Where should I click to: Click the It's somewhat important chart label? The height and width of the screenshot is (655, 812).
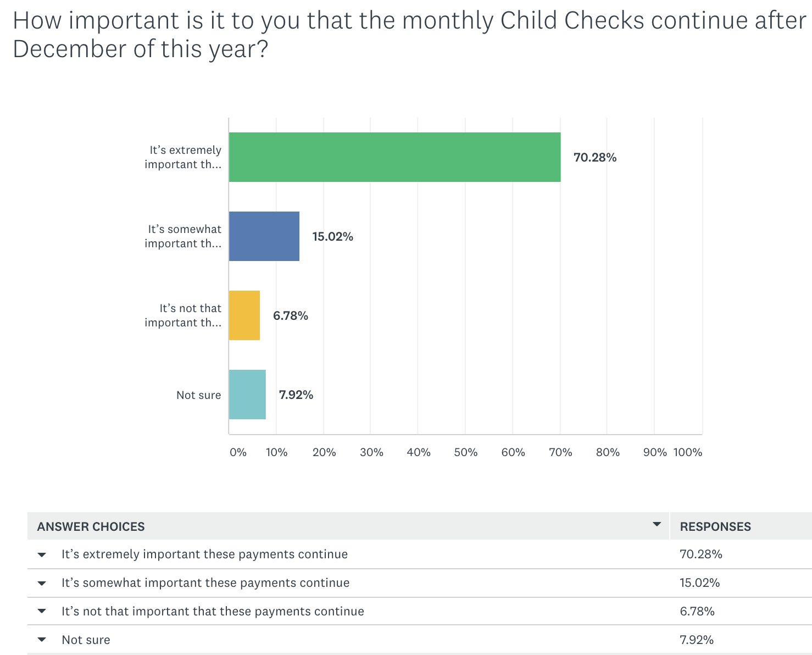pos(183,236)
